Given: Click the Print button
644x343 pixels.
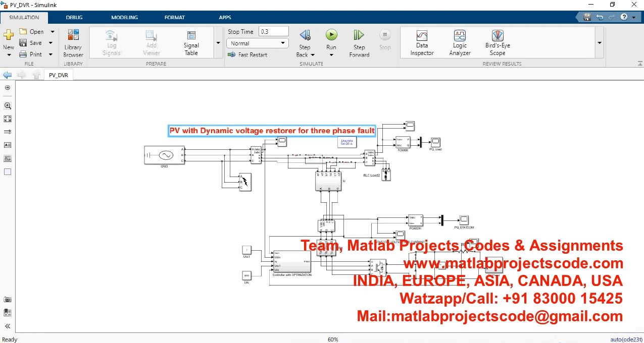Looking at the screenshot, I should coord(31,54).
